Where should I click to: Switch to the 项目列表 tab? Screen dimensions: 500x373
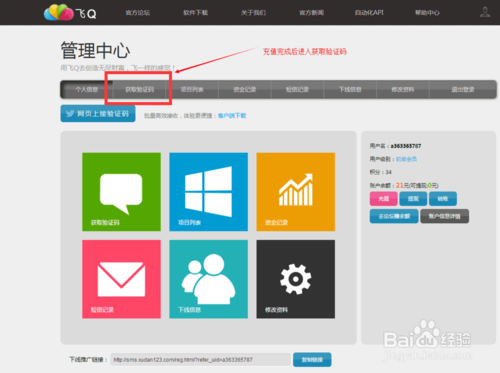192,89
